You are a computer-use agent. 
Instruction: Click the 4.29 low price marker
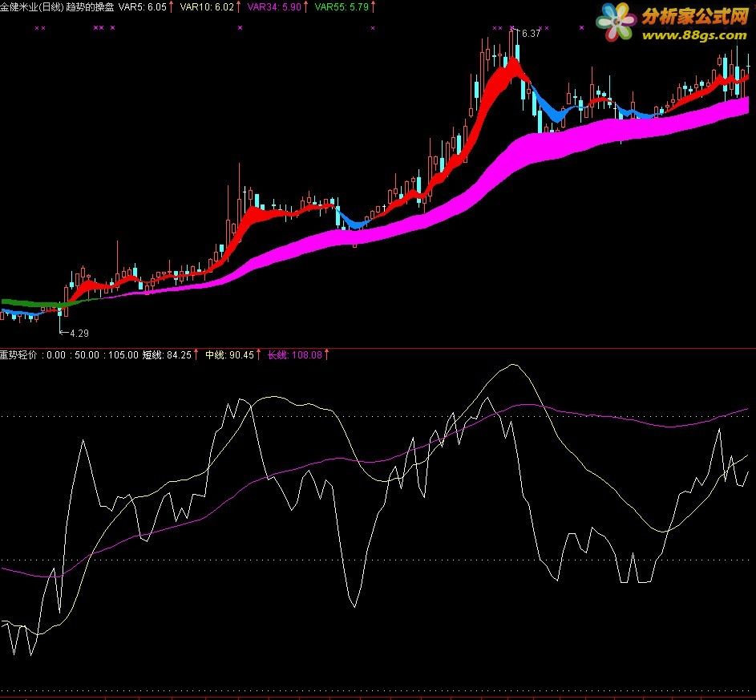[79, 333]
